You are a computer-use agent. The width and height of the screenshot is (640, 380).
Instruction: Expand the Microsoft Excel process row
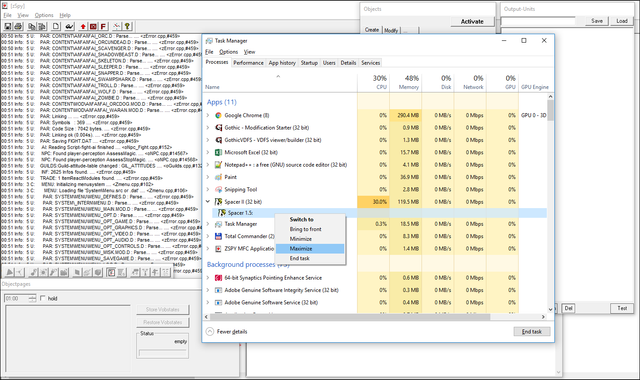click(208, 152)
